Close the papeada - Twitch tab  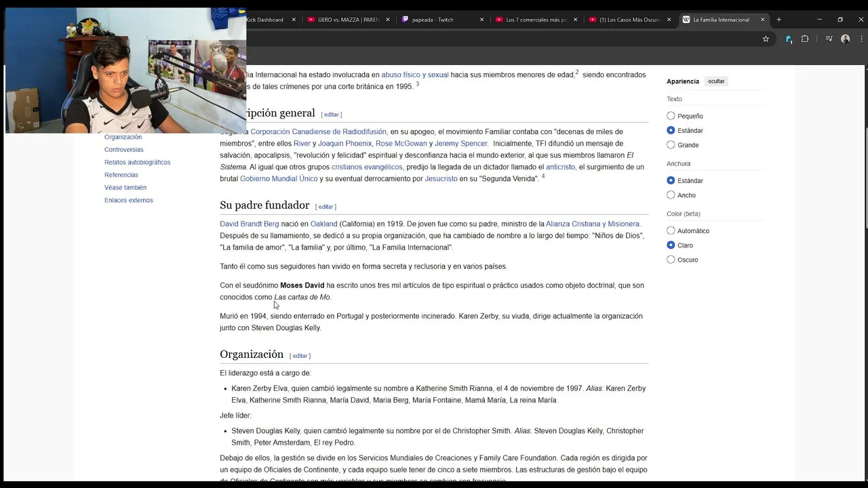click(481, 20)
